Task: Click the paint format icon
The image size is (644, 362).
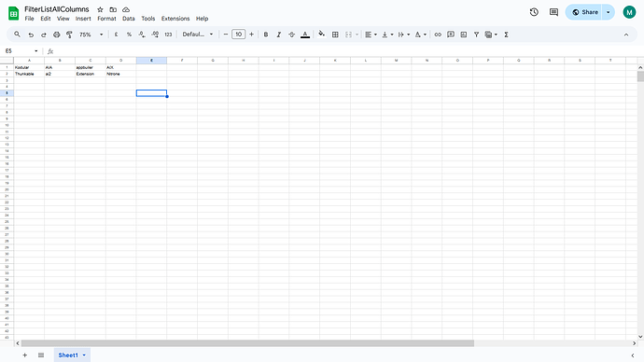Action: (69, 35)
